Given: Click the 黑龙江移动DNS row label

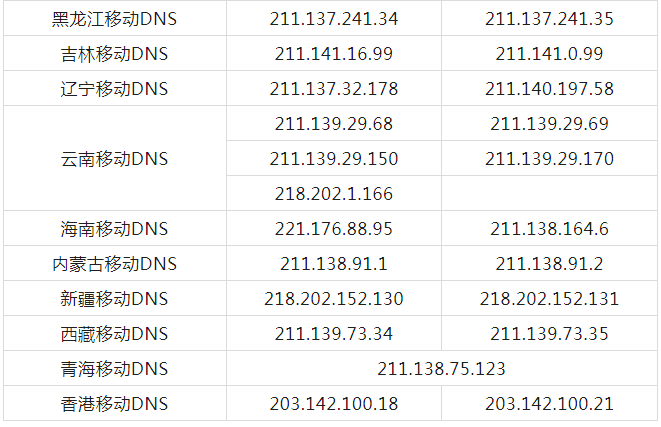Looking at the screenshot, I should (x=114, y=19).
